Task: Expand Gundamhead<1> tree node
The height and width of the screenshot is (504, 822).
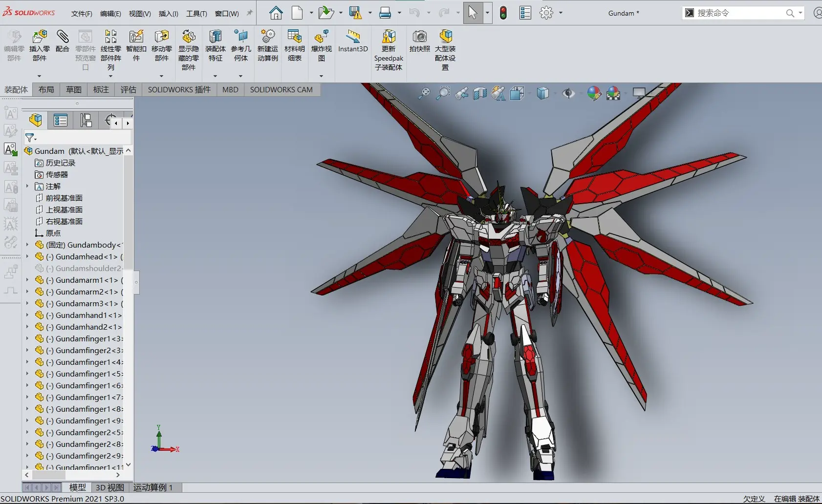Action: click(x=27, y=256)
